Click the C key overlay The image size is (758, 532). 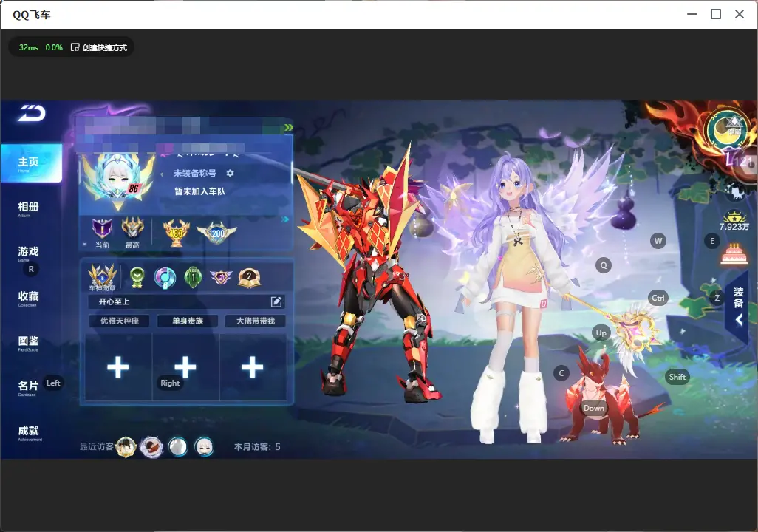click(x=561, y=373)
